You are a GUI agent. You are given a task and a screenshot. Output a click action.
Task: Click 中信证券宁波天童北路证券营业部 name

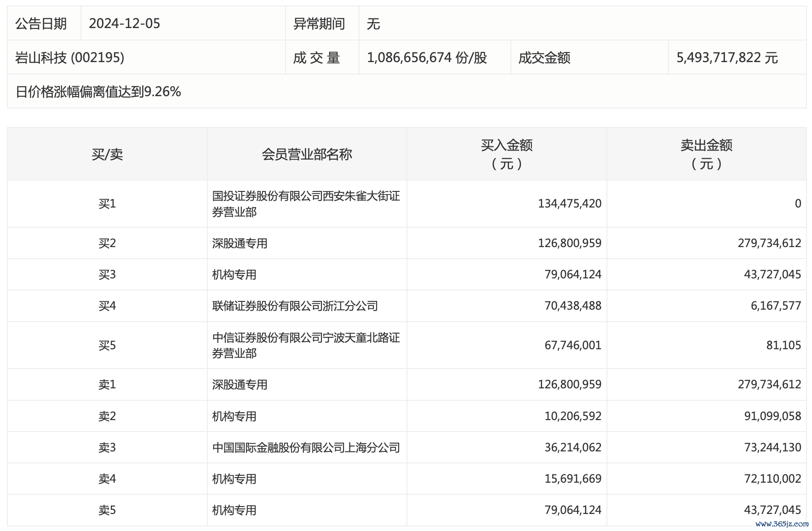pyautogui.click(x=306, y=346)
